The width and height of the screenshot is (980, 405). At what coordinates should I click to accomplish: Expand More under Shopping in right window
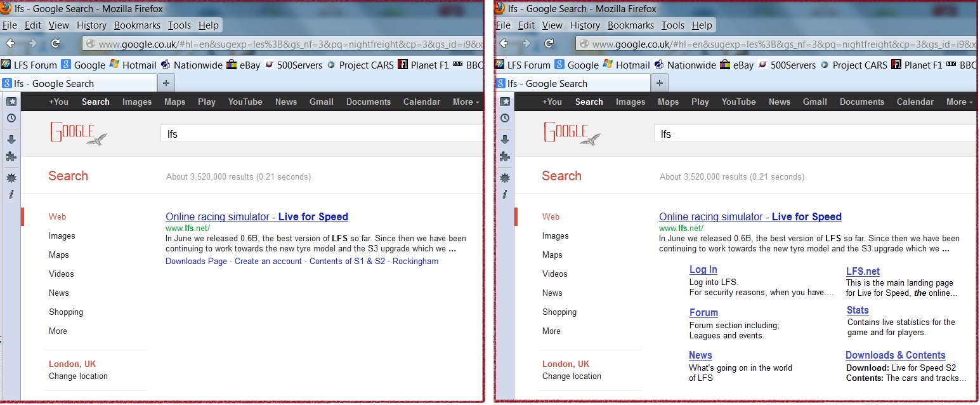551,331
